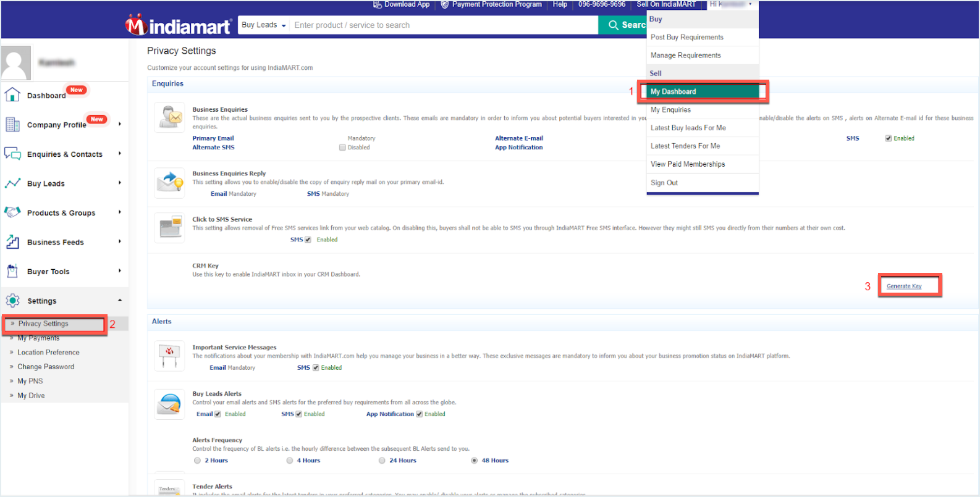
Task: Click the Enquiries & Contacts chat icon
Action: click(12, 154)
